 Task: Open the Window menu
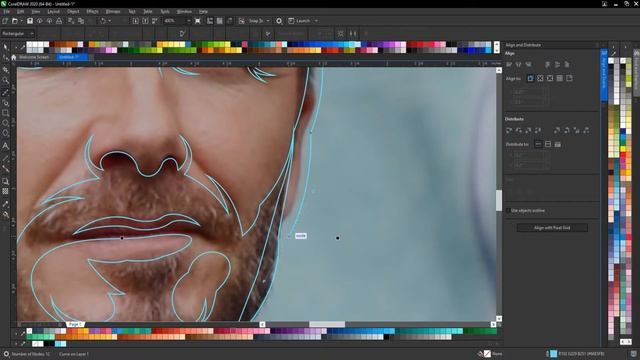click(184, 11)
